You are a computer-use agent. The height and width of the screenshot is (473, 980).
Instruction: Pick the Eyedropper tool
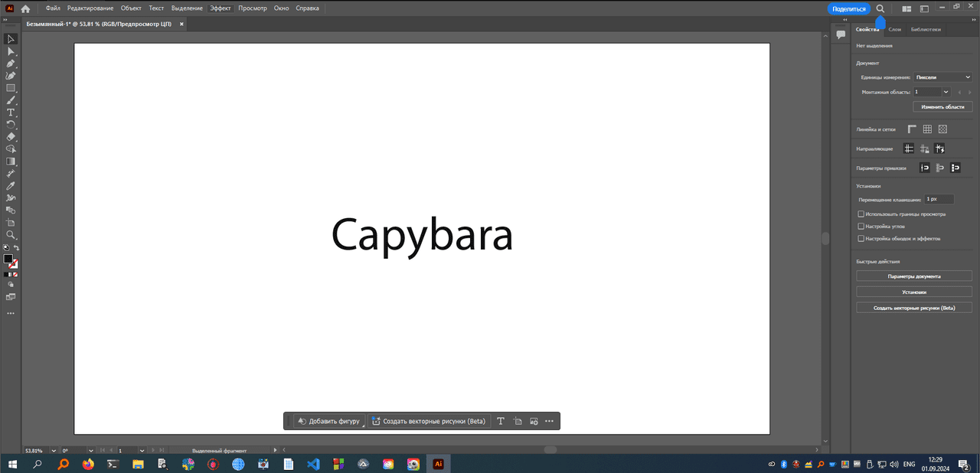pos(11,186)
